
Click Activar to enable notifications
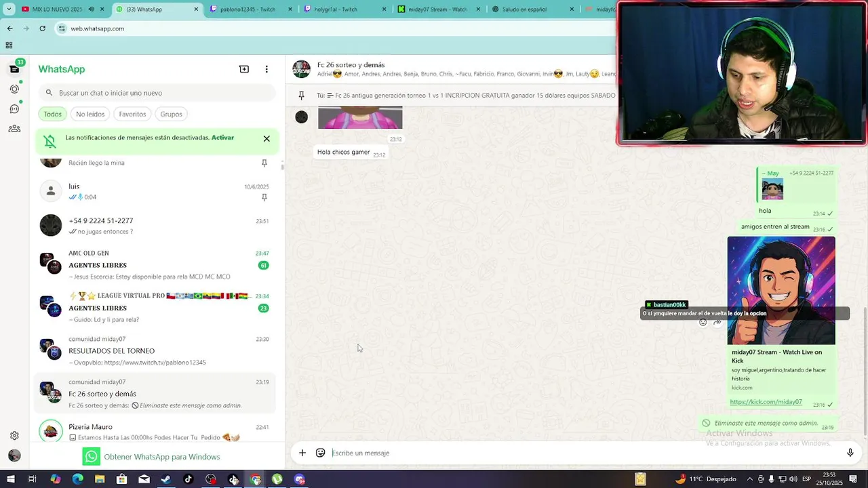222,138
